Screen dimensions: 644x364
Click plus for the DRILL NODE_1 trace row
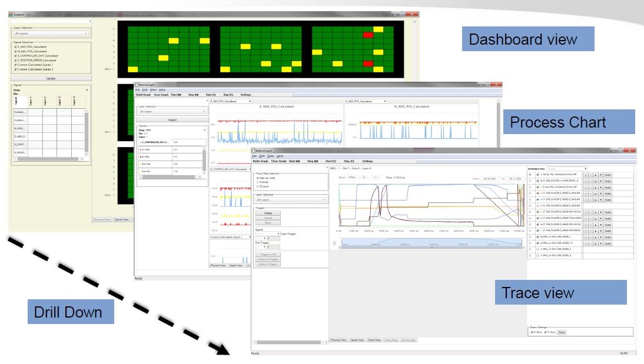coord(586,237)
